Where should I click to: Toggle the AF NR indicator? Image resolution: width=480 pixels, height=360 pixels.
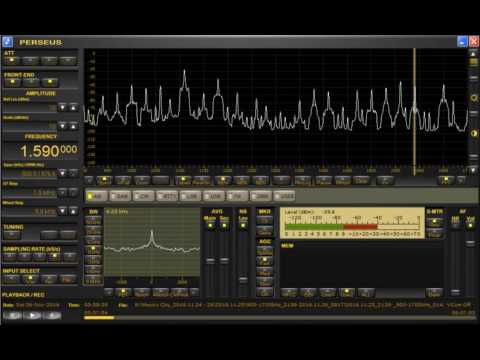[455, 225]
